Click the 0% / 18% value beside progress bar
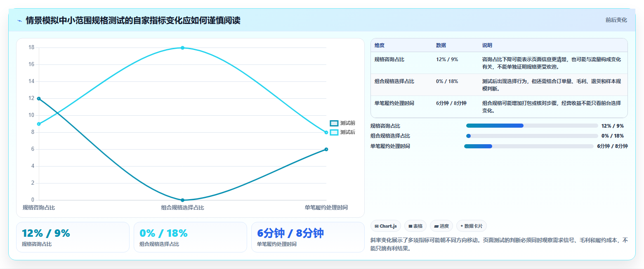Image resolution: width=644 pixels, height=269 pixels. (613, 136)
